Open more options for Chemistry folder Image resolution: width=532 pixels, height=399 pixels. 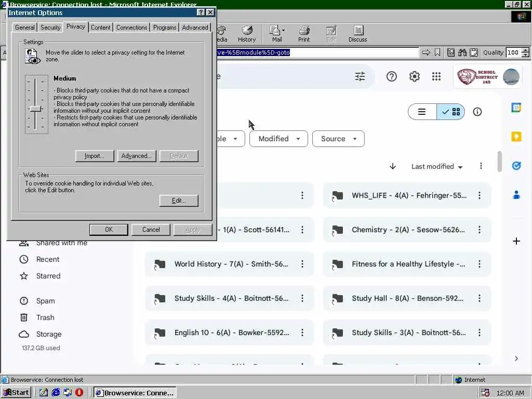480,230
